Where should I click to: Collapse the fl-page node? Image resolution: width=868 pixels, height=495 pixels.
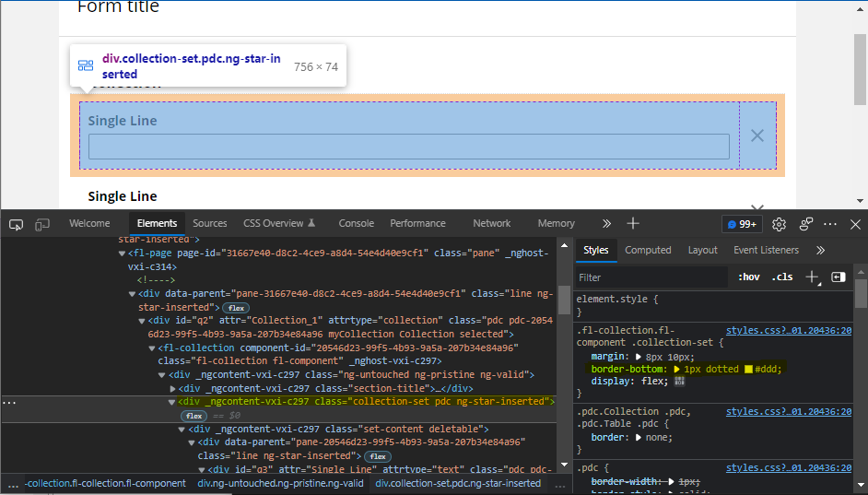pyautogui.click(x=122, y=253)
